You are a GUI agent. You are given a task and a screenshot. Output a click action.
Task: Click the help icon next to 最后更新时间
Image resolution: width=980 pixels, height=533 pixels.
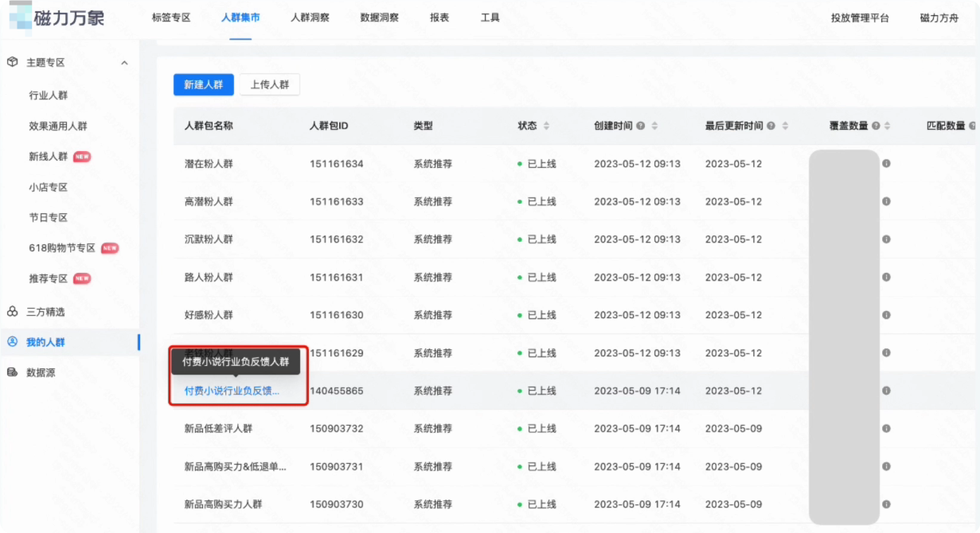[x=769, y=126]
